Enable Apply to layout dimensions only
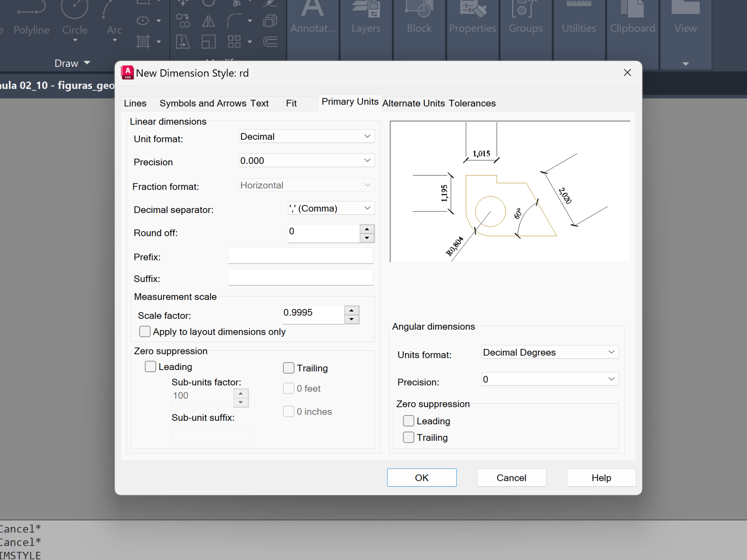 coord(145,332)
